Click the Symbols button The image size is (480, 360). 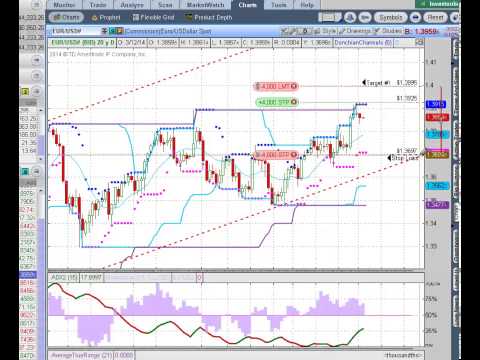coord(391,17)
